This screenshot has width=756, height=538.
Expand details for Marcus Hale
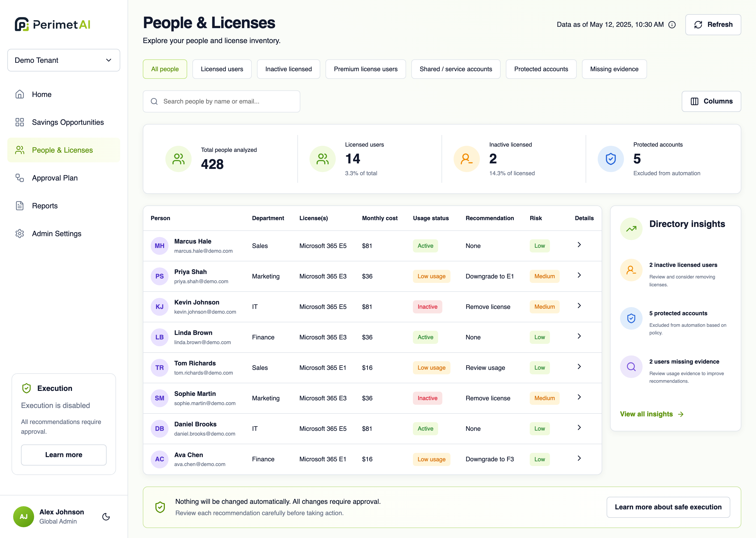coord(579,245)
